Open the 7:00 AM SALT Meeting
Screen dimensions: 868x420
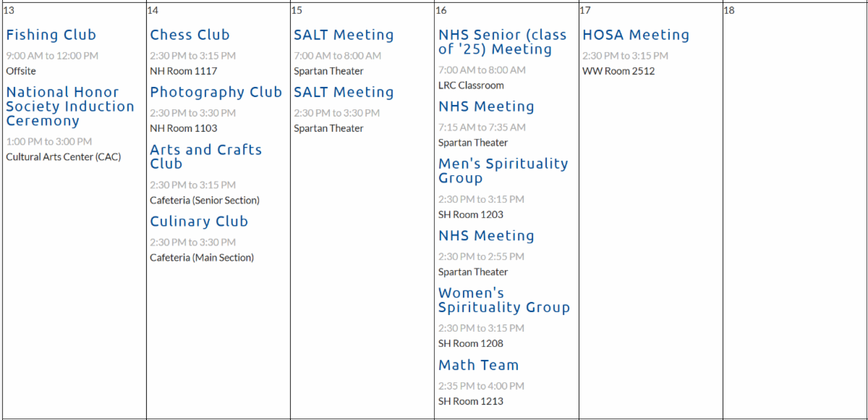(344, 35)
